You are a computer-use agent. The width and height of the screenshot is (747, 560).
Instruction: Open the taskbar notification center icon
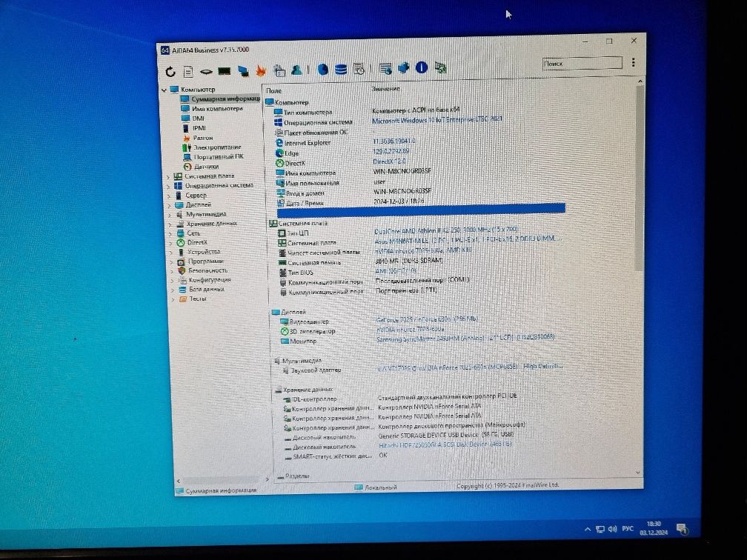click(x=682, y=529)
